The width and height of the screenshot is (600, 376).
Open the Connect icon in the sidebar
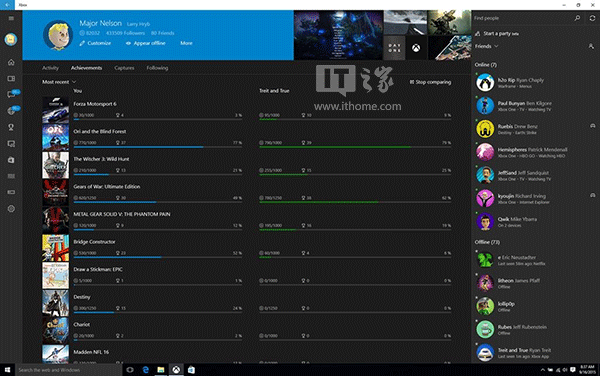pyautogui.click(x=11, y=192)
